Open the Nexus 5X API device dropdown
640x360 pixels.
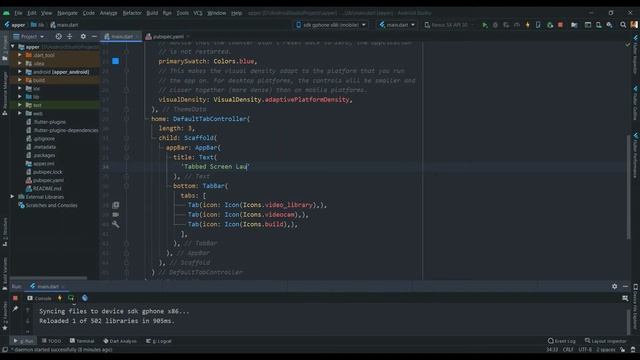point(449,25)
